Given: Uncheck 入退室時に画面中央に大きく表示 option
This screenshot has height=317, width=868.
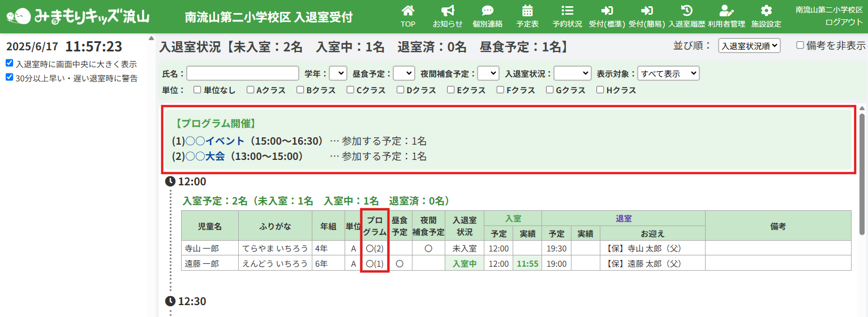Looking at the screenshot, I should 10,63.
